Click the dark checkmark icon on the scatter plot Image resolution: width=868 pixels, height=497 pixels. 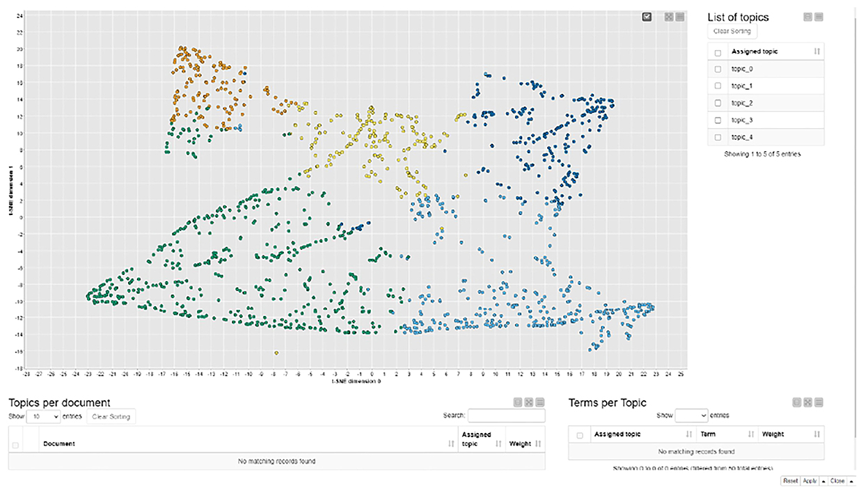pyautogui.click(x=647, y=17)
